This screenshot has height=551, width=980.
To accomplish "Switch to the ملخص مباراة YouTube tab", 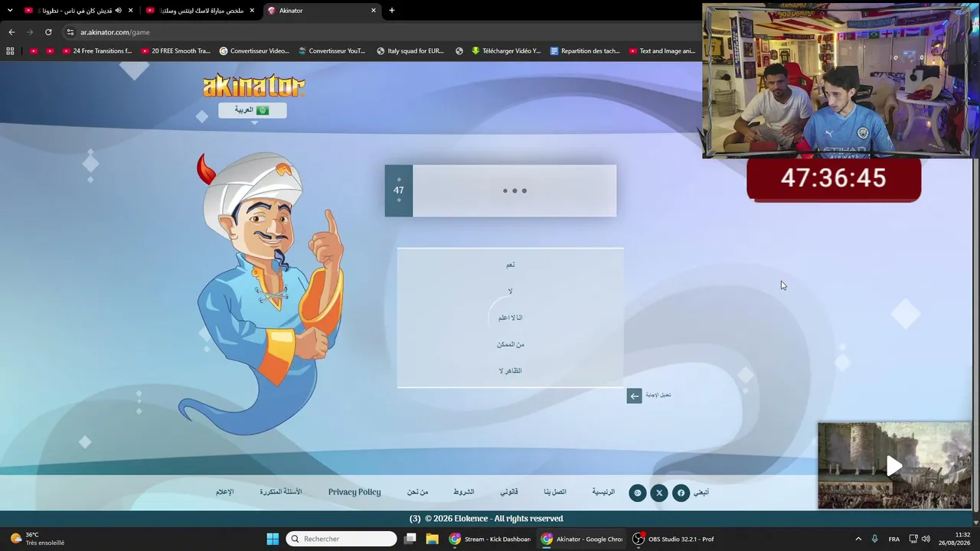I will [201, 11].
